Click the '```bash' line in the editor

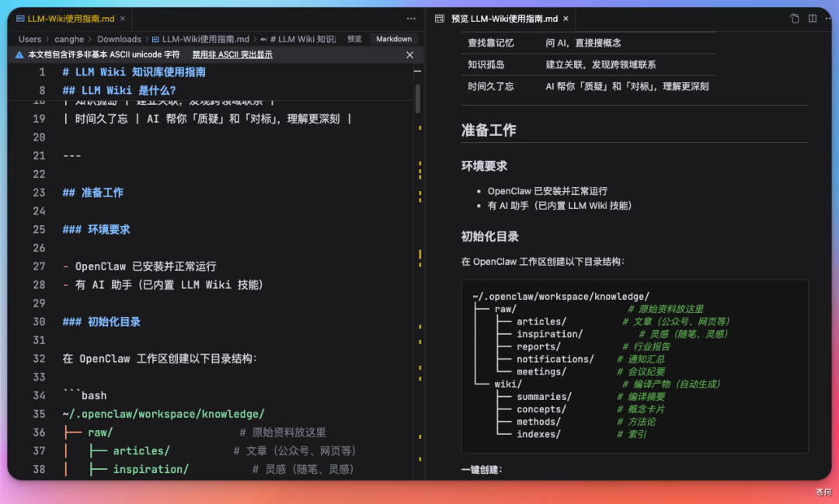point(85,396)
